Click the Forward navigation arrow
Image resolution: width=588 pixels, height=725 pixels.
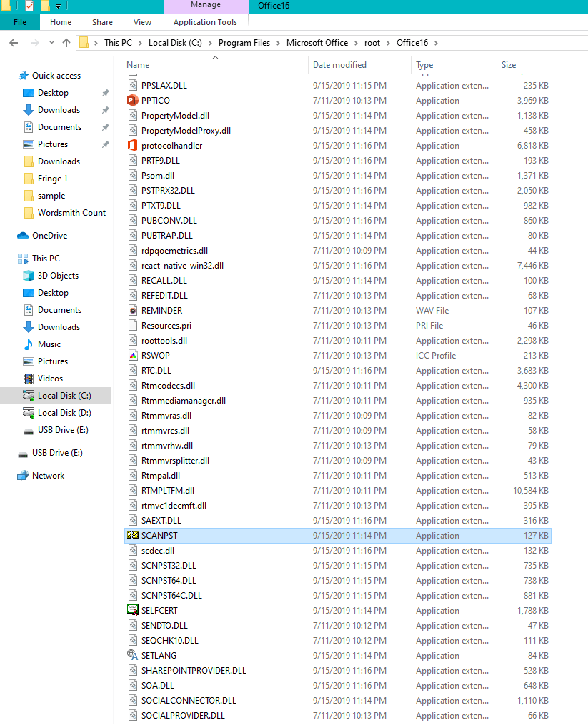click(x=35, y=43)
